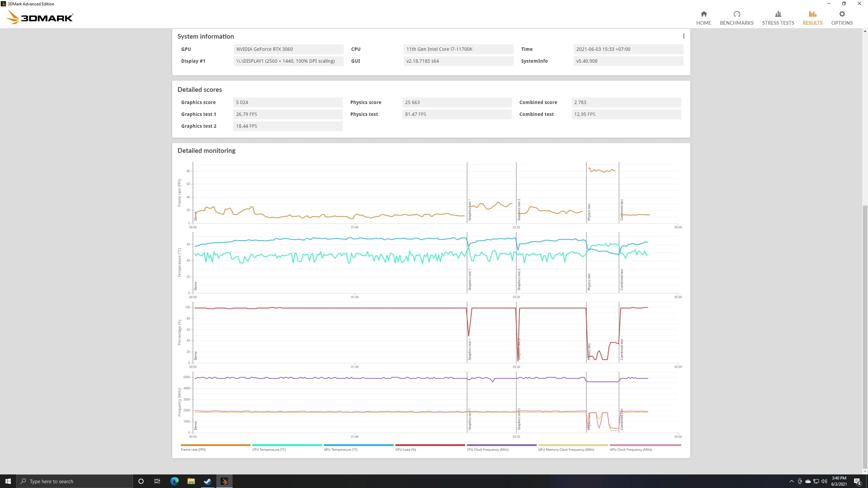868x488 pixels.
Task: Toggle the Frame rate (FPS) legend swatch
Action: (216, 445)
